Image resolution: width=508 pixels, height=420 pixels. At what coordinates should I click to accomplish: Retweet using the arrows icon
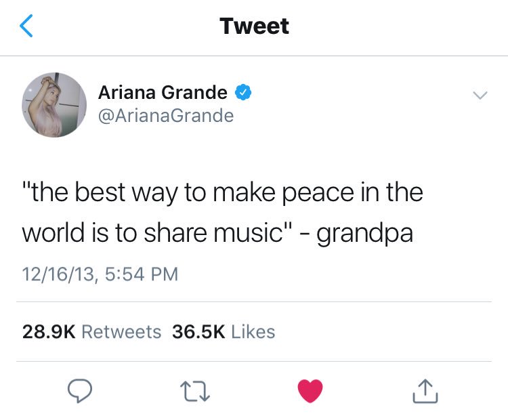195,391
